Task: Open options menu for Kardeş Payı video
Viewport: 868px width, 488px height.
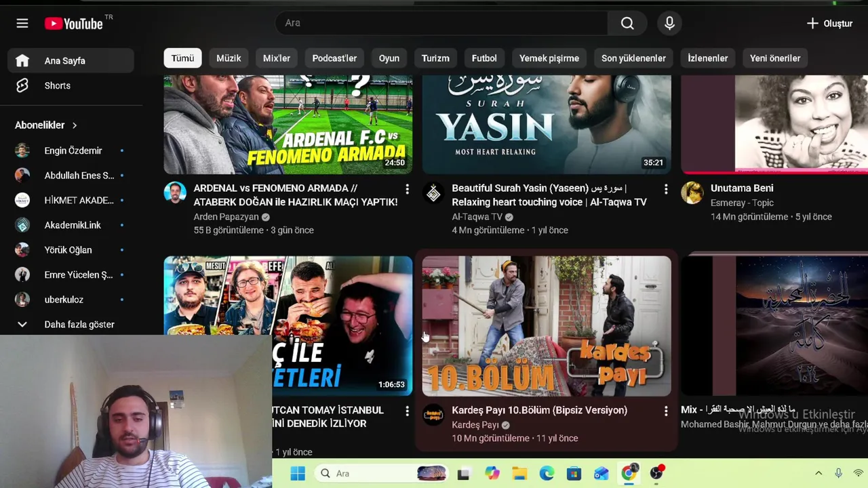Action: [665, 411]
